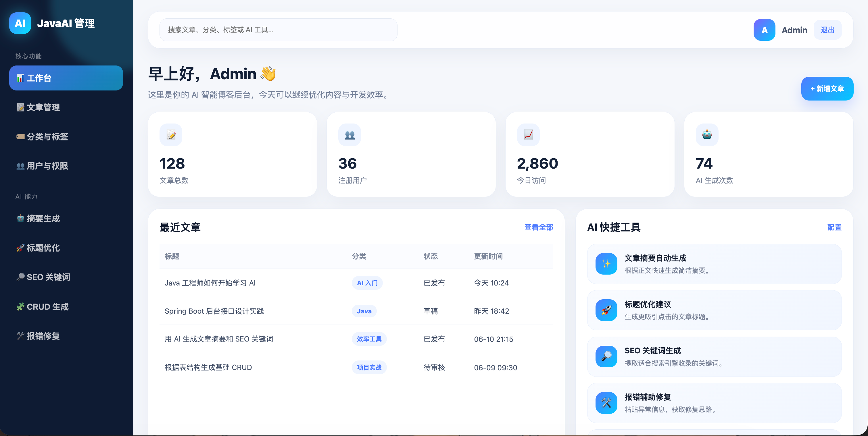This screenshot has height=436, width=868.
Task: Open 标题优化 sidebar item
Action: tap(66, 248)
